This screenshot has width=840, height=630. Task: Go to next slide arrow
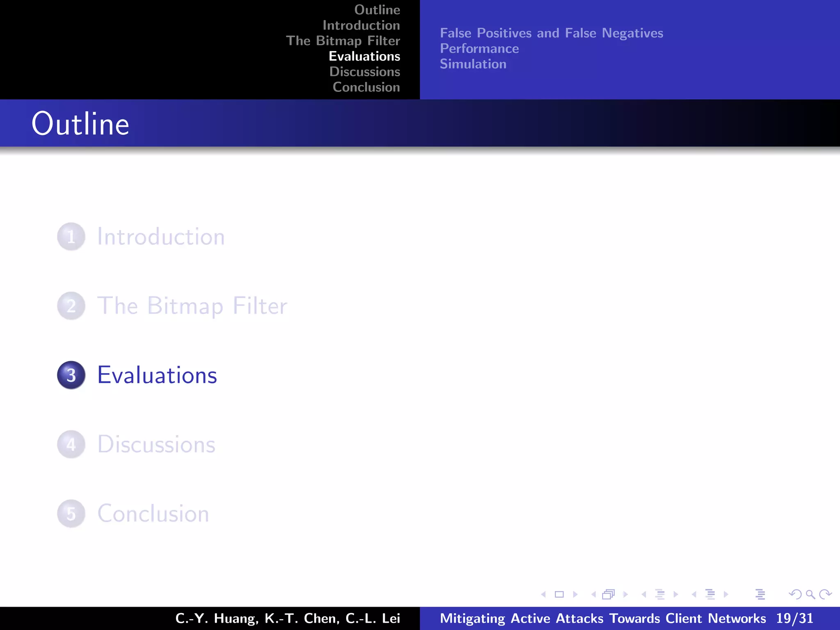(x=575, y=594)
